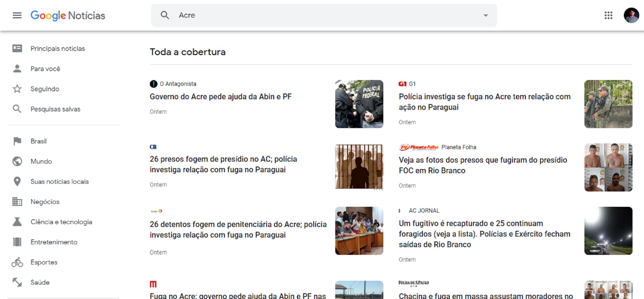Open G1 article about fuga no Acre
Screen dimensions: 644x299
[485, 102]
